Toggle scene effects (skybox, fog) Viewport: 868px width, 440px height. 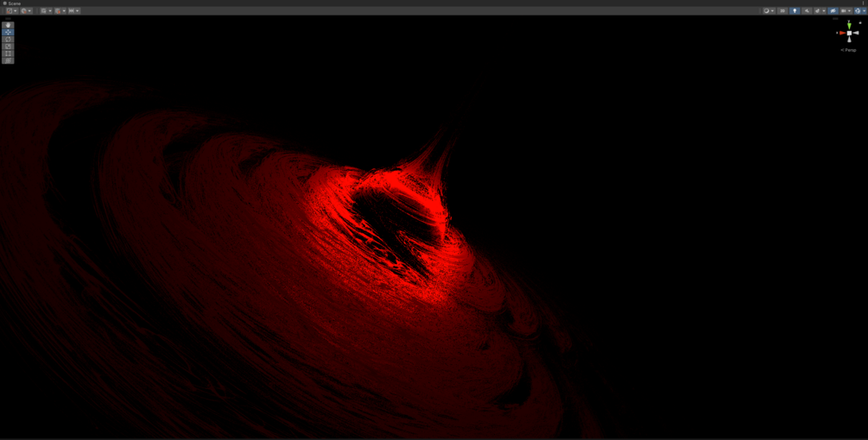pyautogui.click(x=817, y=10)
